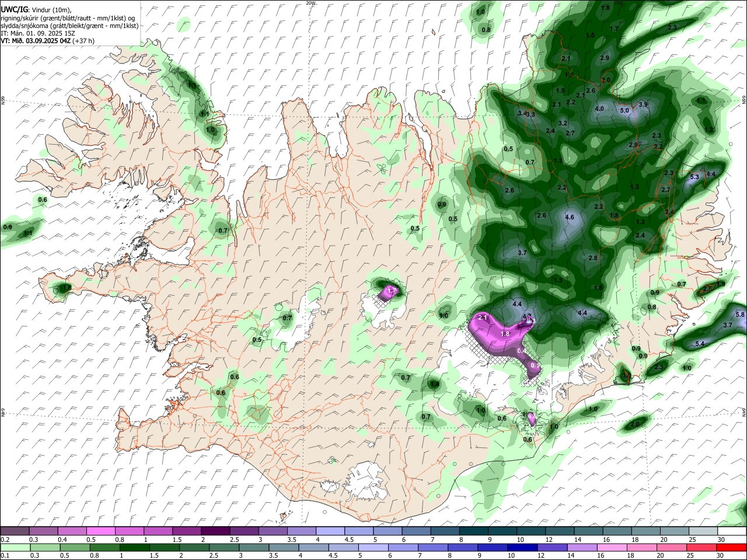Click the 2.8 precipitation value on the map
The image size is (747, 560).
(x=593, y=258)
